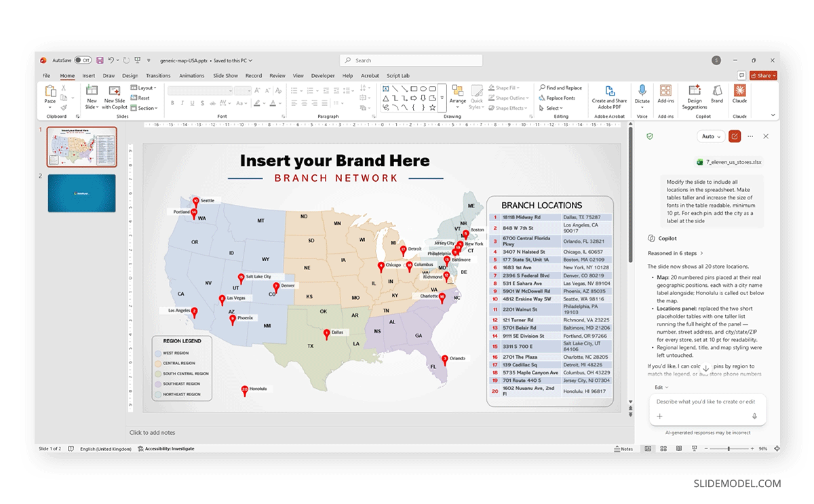This screenshot has height=504, width=814.
Task: Open the Add-ins button
Action: 665,94
